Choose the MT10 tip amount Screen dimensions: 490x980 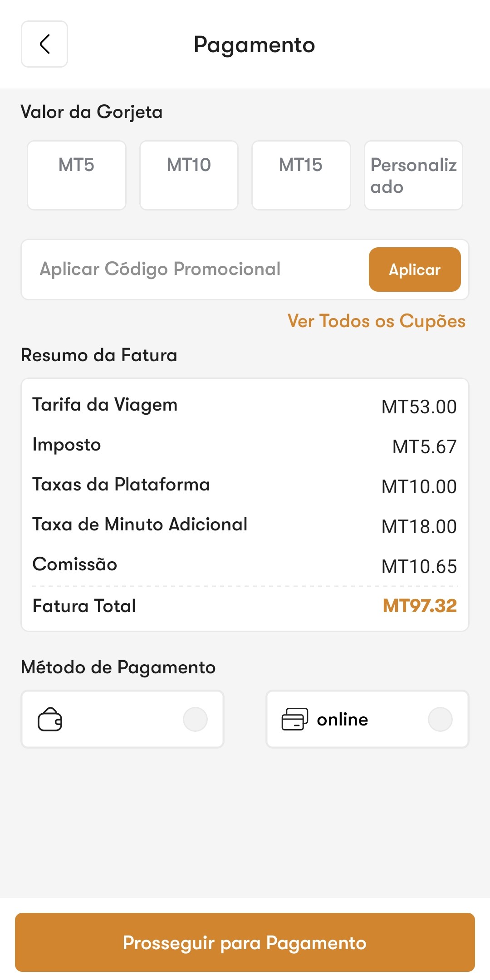pos(189,175)
